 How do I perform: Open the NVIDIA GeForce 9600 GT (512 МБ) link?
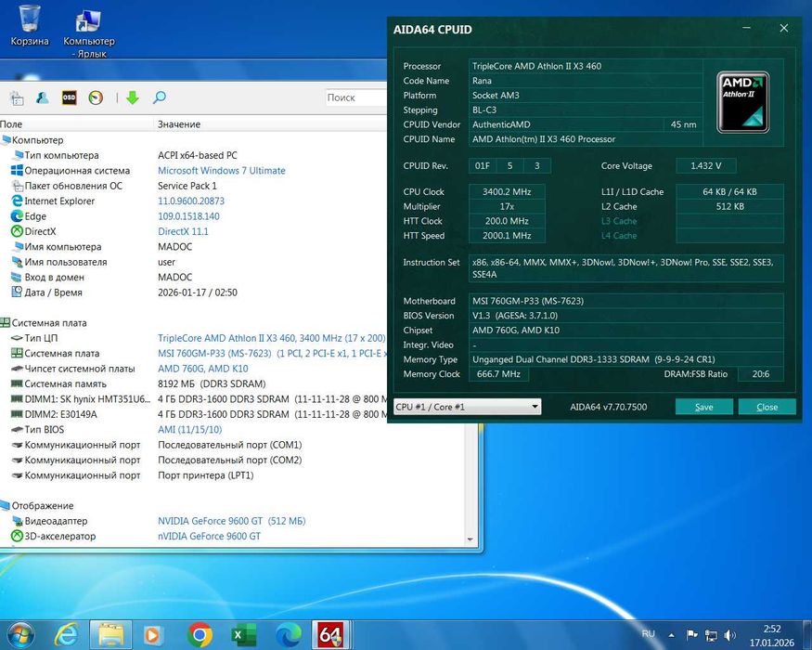pyautogui.click(x=231, y=521)
